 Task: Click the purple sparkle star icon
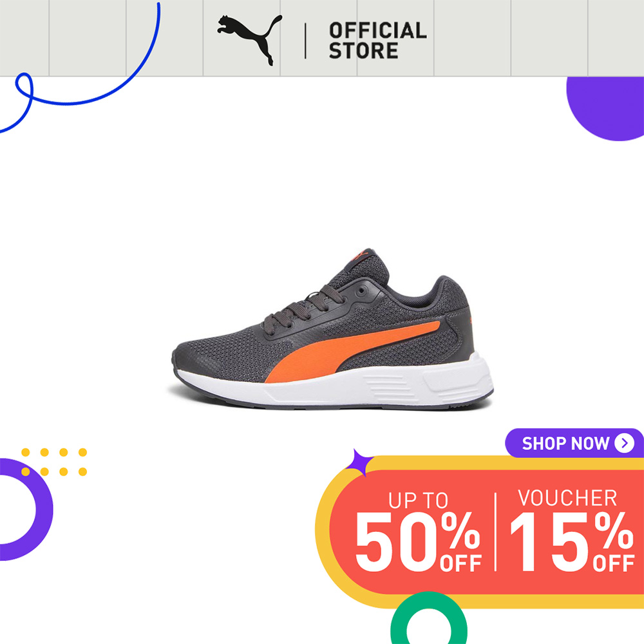(360, 462)
